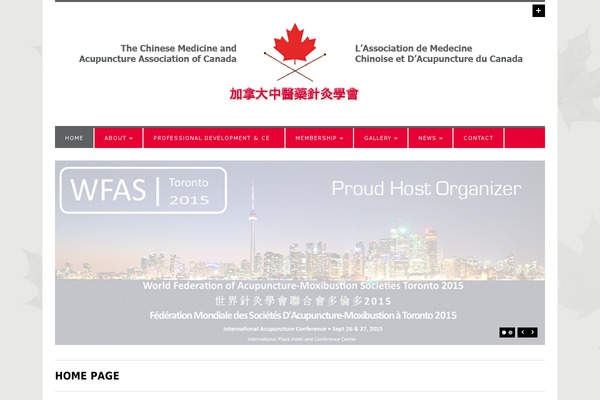The image size is (600, 400).
Task: Expand the News menu
Action: point(430,138)
